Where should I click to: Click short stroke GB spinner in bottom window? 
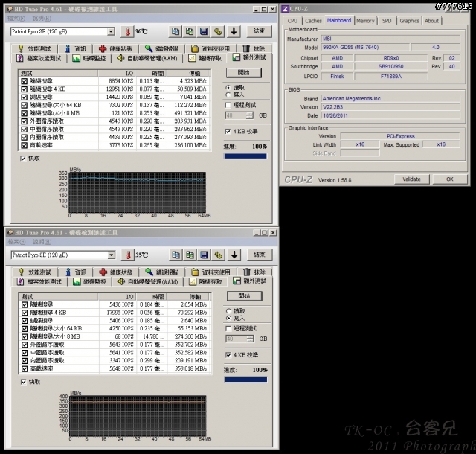[250, 339]
